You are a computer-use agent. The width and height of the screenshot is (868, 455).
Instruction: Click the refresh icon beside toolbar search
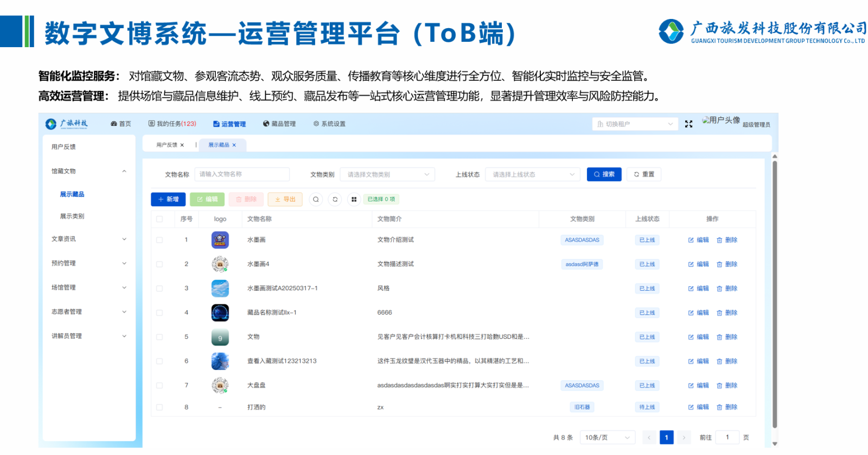[x=335, y=200]
